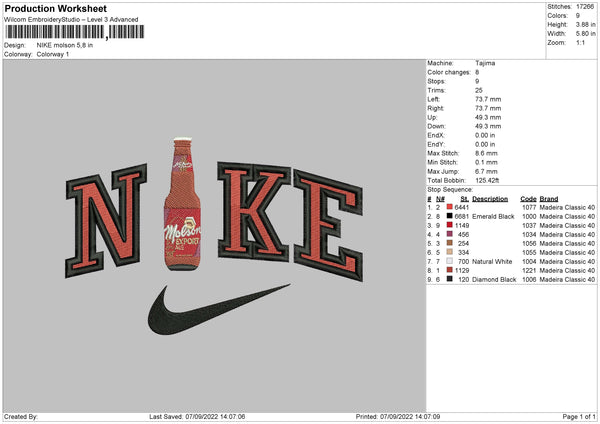This screenshot has width=600, height=424.
Task: Select the Trims value '25'
Action: pos(479,90)
